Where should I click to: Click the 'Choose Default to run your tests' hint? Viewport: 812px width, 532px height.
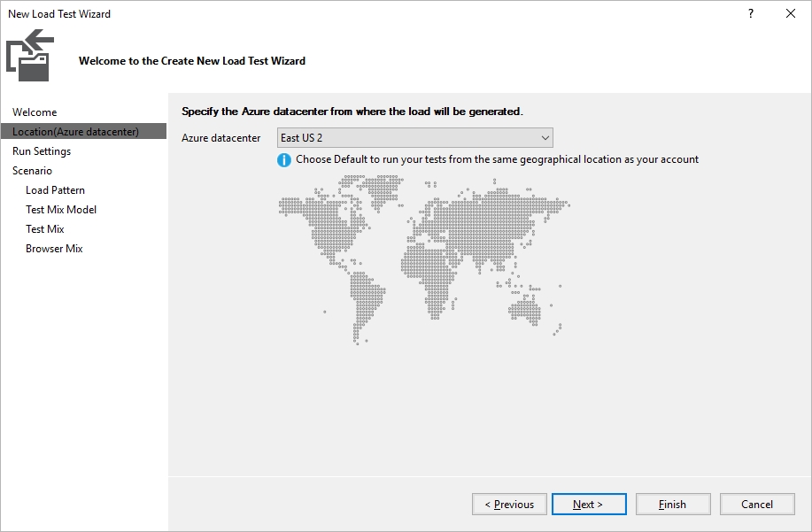tap(497, 159)
